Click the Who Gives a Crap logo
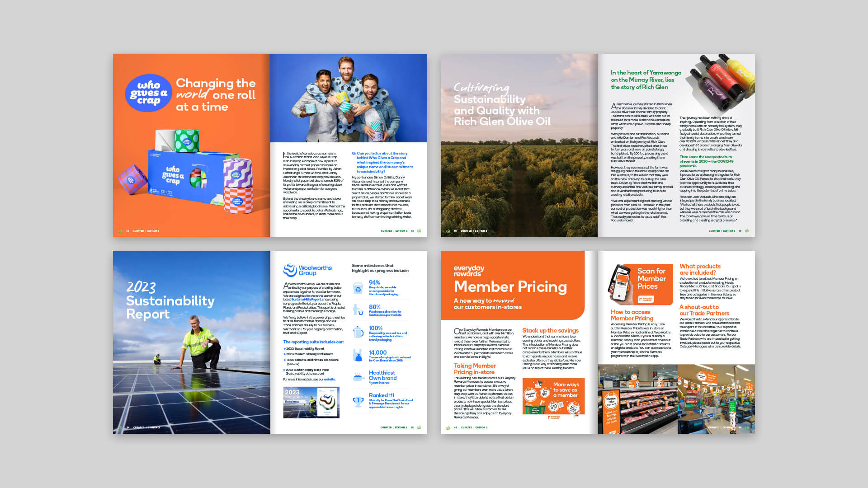 click(148, 93)
